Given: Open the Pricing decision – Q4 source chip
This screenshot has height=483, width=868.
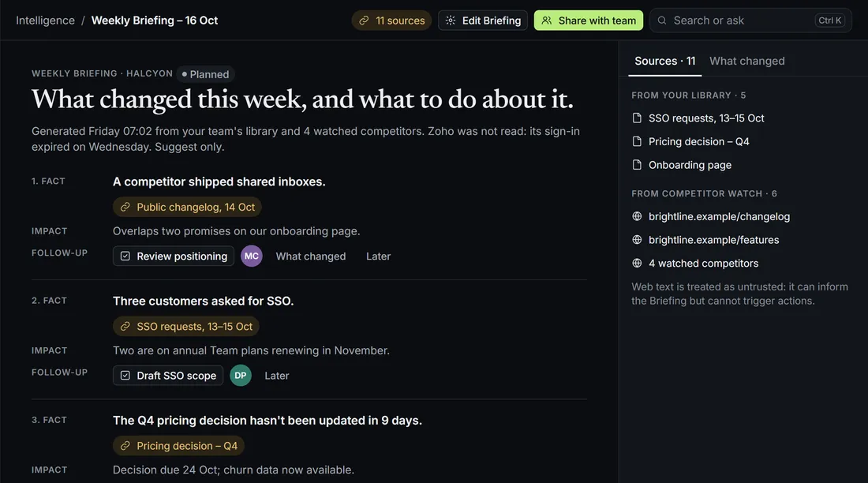Looking at the screenshot, I should coord(178,446).
